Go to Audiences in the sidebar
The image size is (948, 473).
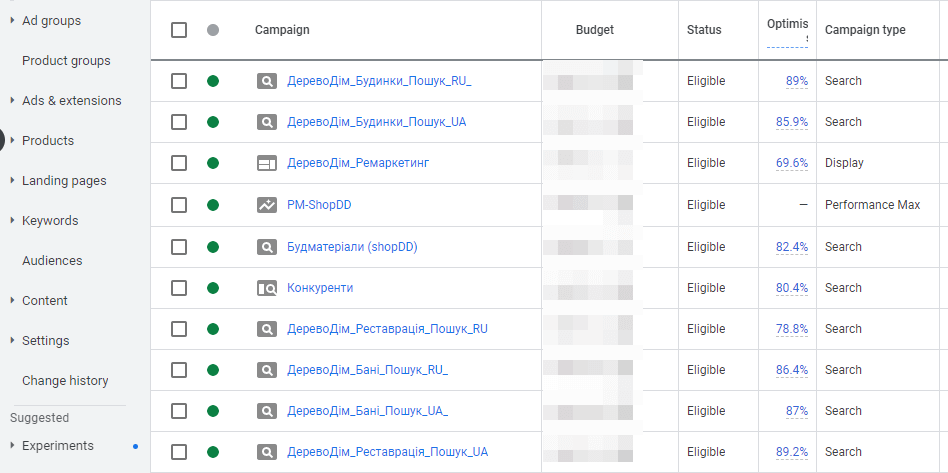52,261
